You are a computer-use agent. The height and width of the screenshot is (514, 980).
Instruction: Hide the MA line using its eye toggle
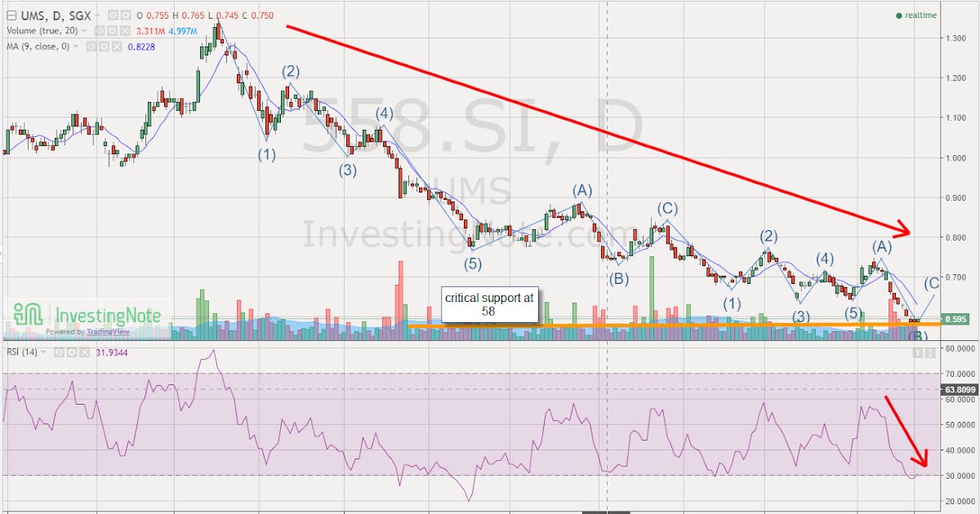[x=91, y=47]
